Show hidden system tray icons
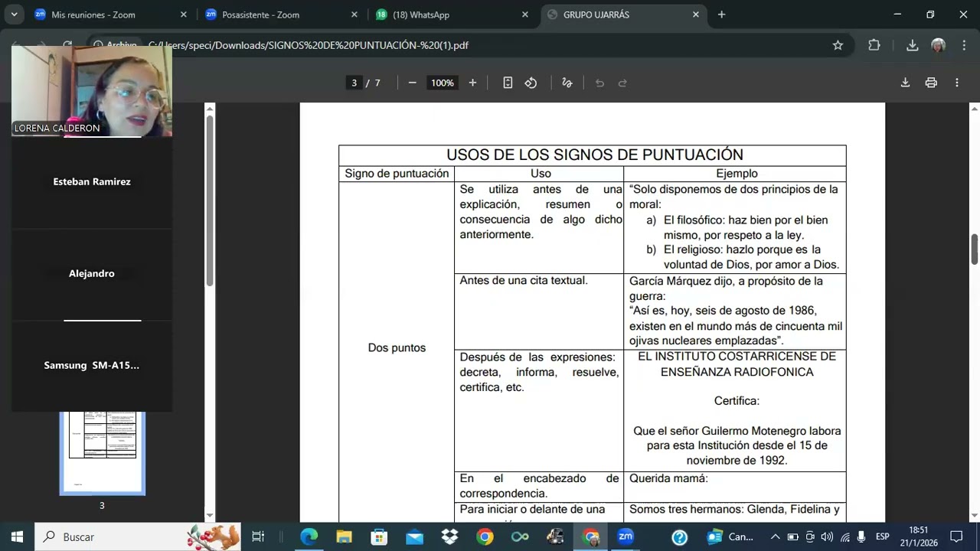 [775, 537]
